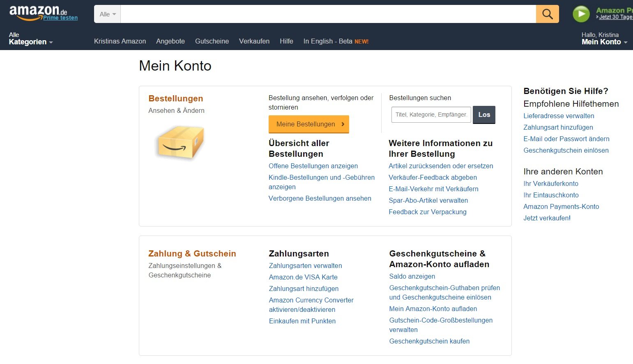Viewport: 633px width, 364px height.
Task: Click the cardboard package image under Bestellungen
Action: pos(180,142)
